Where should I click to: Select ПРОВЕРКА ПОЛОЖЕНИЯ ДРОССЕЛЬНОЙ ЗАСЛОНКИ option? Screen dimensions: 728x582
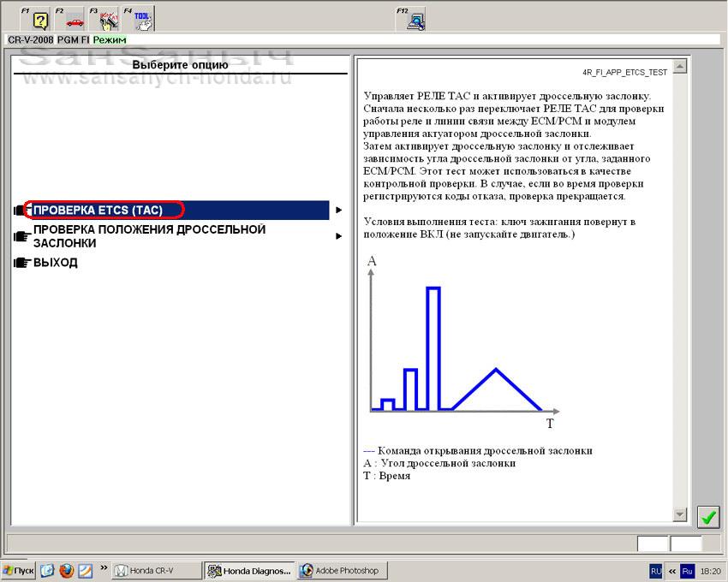coord(149,236)
